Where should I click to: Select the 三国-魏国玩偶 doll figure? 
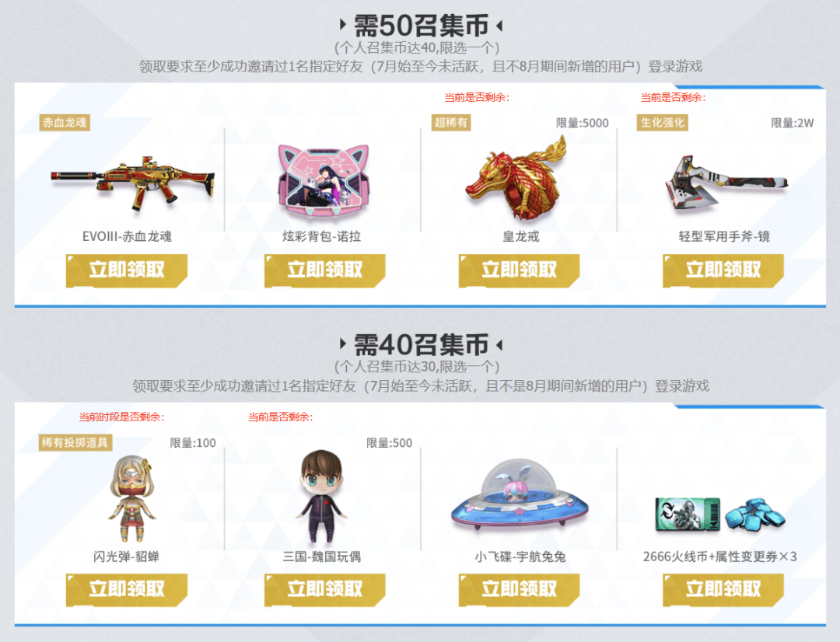(x=321, y=497)
